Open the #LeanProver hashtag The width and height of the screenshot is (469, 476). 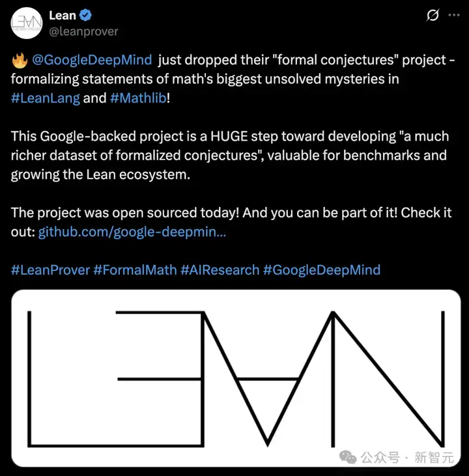[50, 270]
